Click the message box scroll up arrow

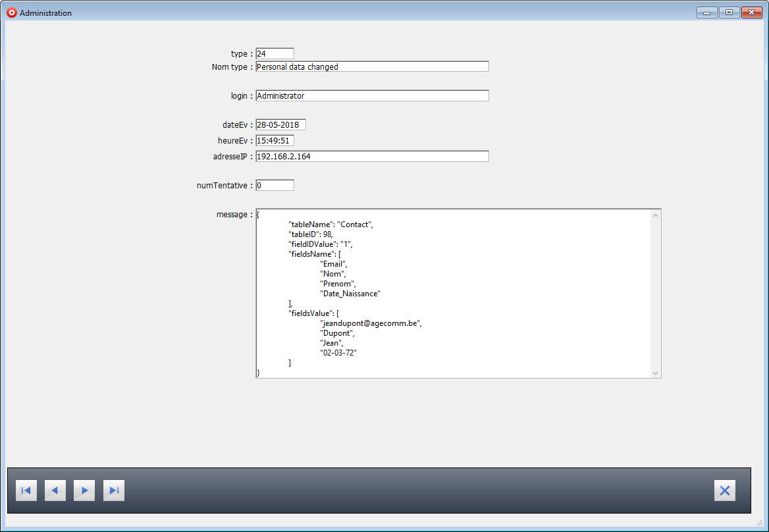point(655,215)
